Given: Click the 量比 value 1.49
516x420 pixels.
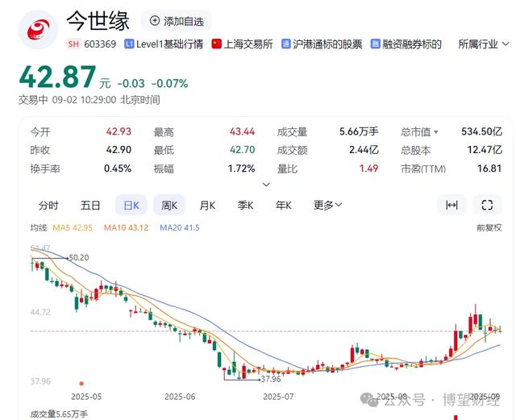Looking at the screenshot, I should point(368,168).
